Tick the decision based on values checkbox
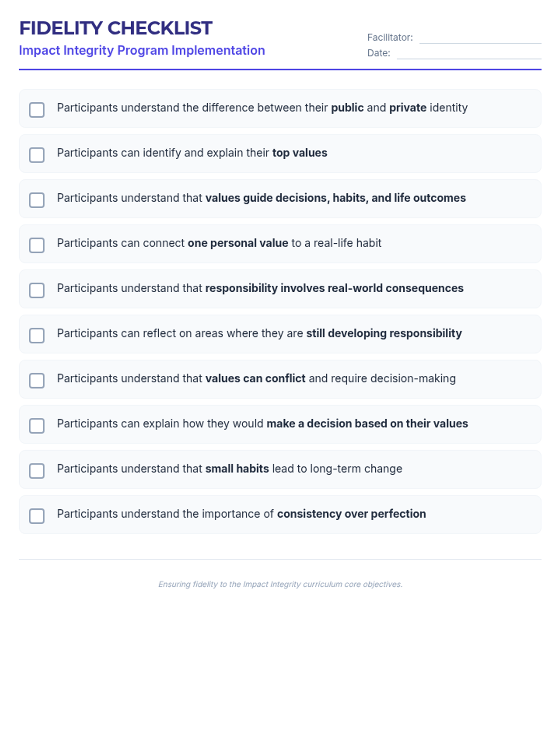This screenshot has height=747, width=560. [37, 426]
